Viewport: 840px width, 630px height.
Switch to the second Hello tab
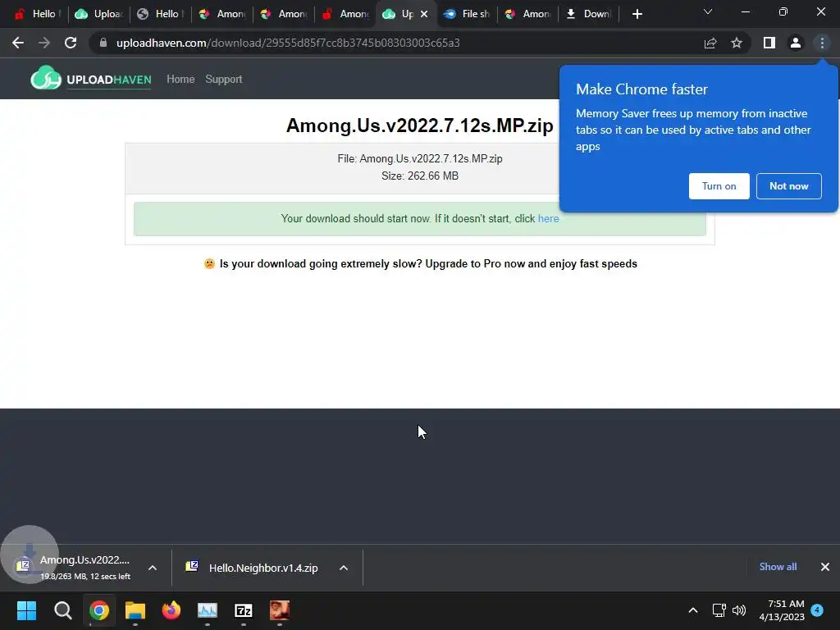tap(161, 14)
